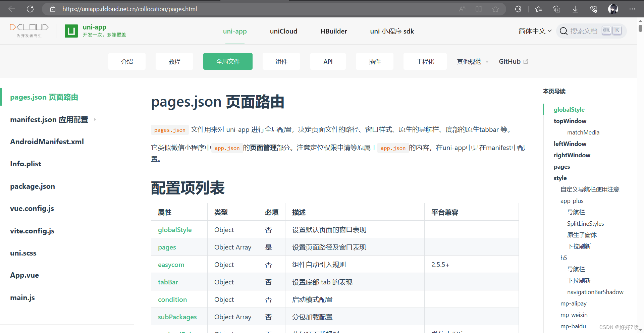Switch to the uniCloud tab

pyautogui.click(x=283, y=31)
